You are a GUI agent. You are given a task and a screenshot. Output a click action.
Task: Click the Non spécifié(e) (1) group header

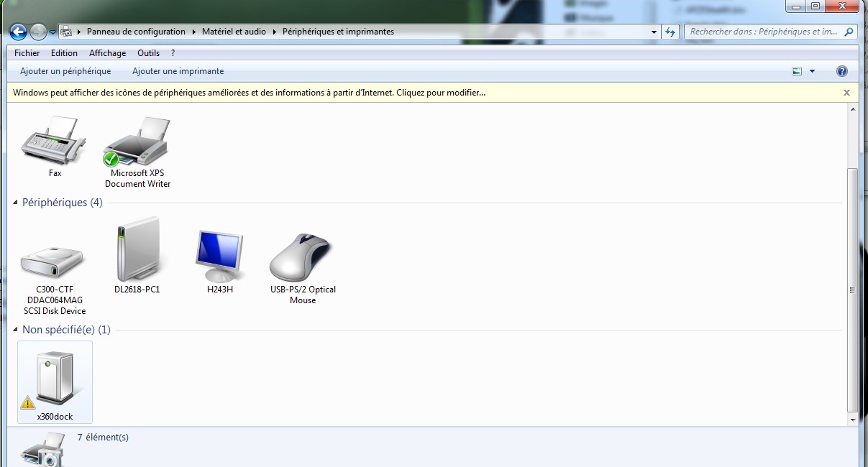(x=67, y=330)
